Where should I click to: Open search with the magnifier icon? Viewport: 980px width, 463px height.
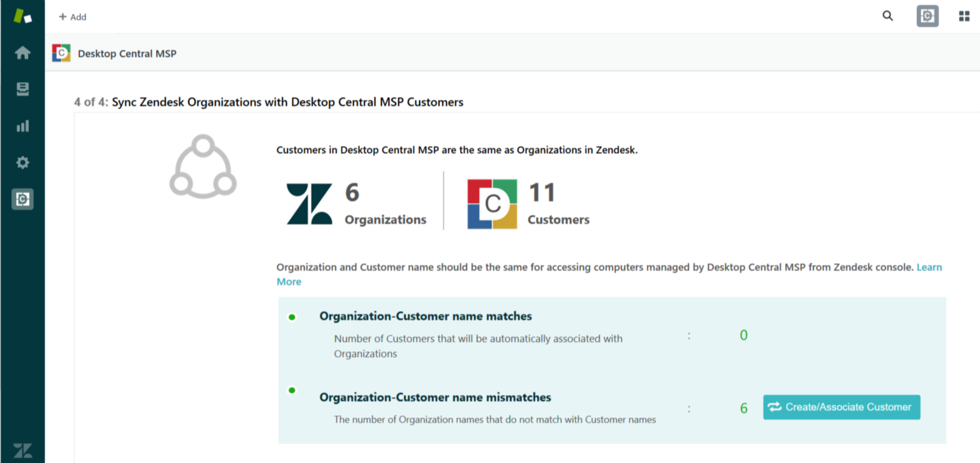[x=887, y=16]
